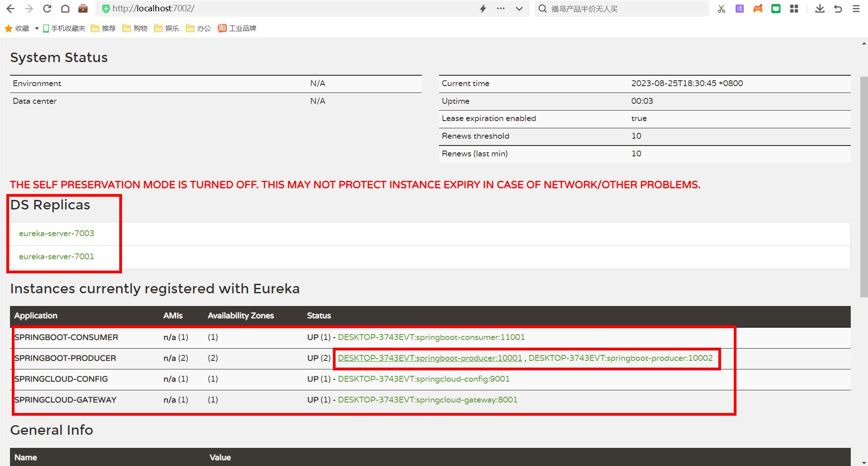
Task: Click the scissors screenshot tool icon
Action: [x=722, y=9]
